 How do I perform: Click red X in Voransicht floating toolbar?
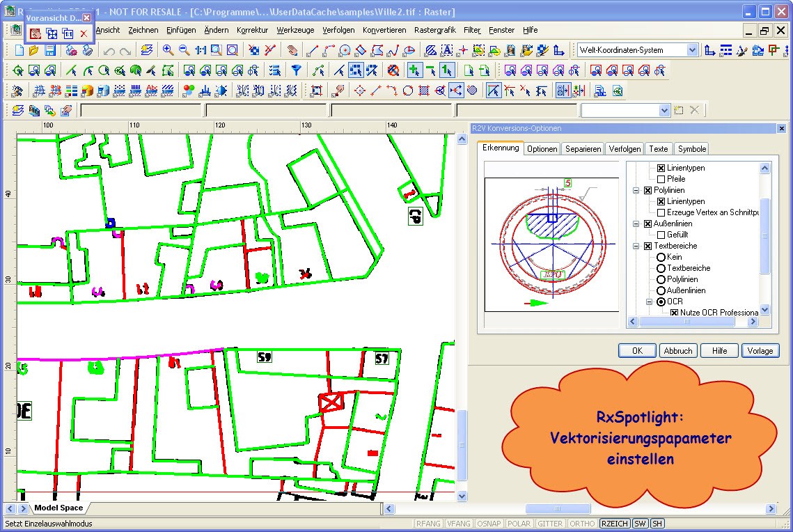84,33
